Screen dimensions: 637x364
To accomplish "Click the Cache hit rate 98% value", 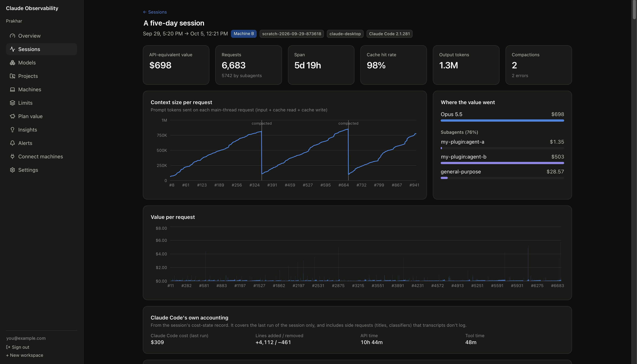I will tap(376, 65).
